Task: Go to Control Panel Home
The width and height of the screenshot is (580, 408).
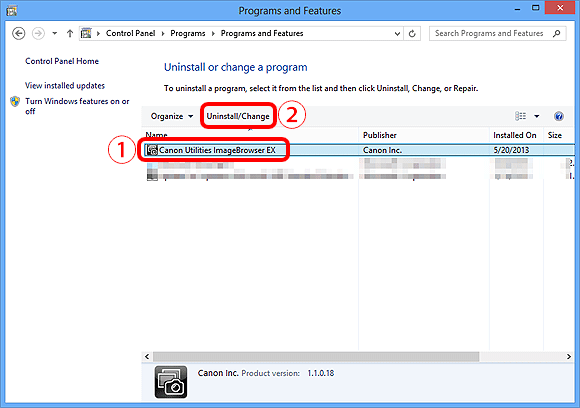Action: click(62, 61)
